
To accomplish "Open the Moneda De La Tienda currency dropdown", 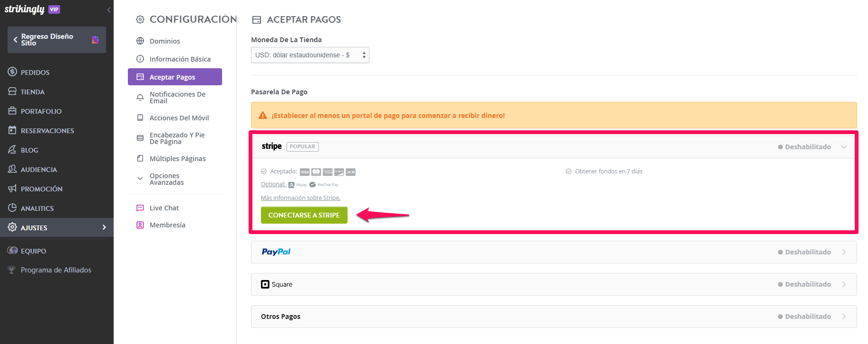I will point(310,55).
